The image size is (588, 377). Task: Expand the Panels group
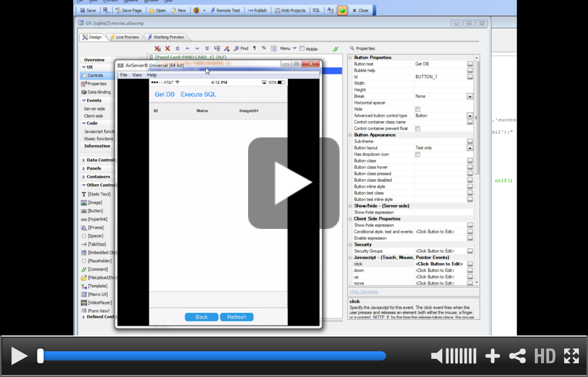(x=83, y=169)
